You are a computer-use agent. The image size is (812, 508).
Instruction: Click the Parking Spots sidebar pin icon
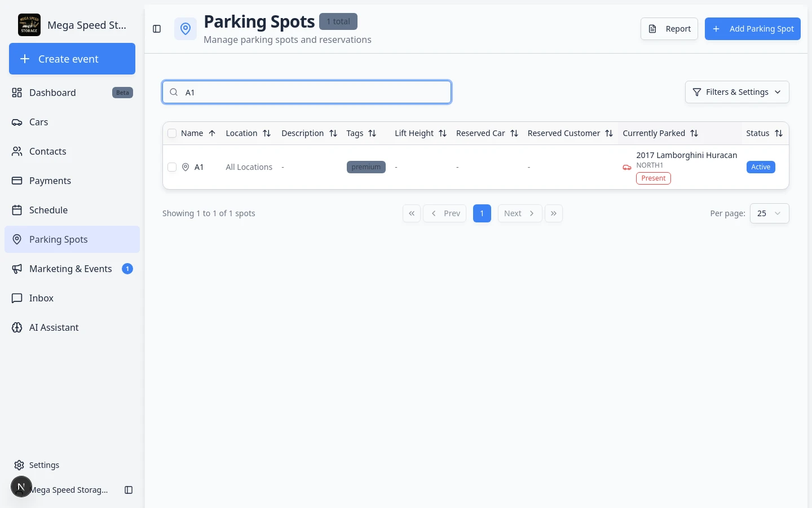tap(17, 239)
